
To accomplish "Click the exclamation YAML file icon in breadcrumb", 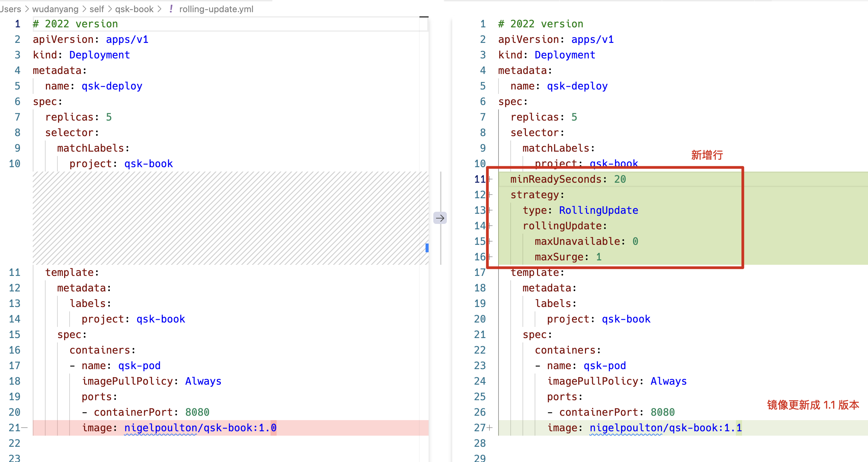I will [171, 9].
